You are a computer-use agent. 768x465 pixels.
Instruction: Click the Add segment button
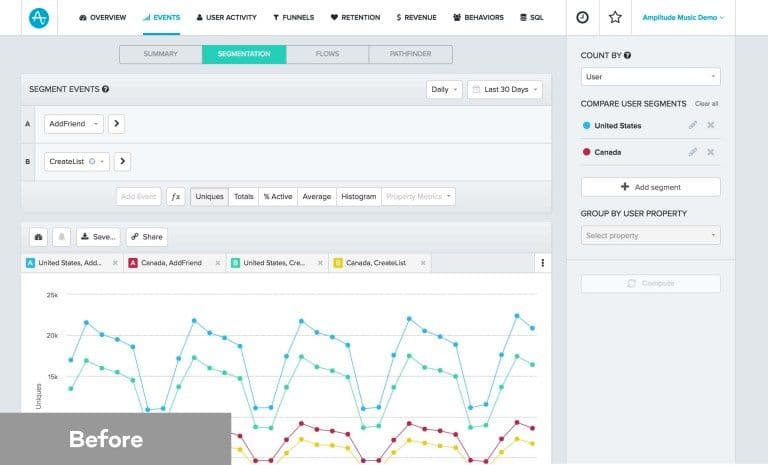point(650,187)
